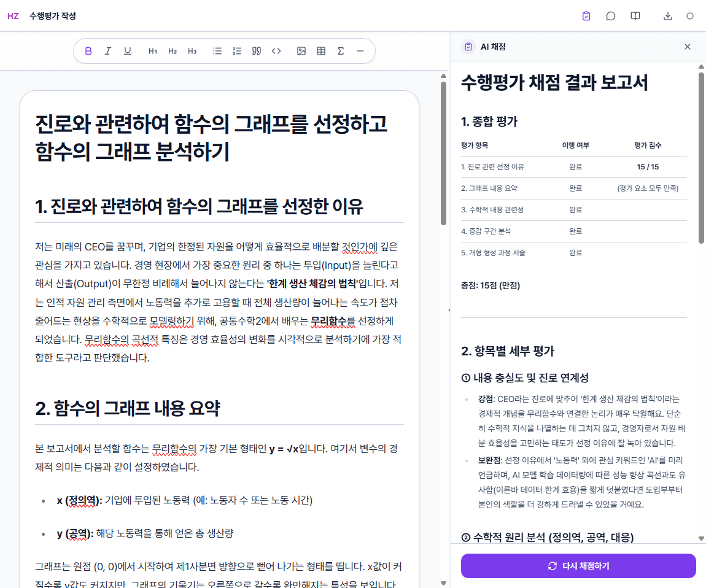Viewport: 706px width, 588px height.
Task: Click the '15 / 15' score cell
Action: pos(648,166)
